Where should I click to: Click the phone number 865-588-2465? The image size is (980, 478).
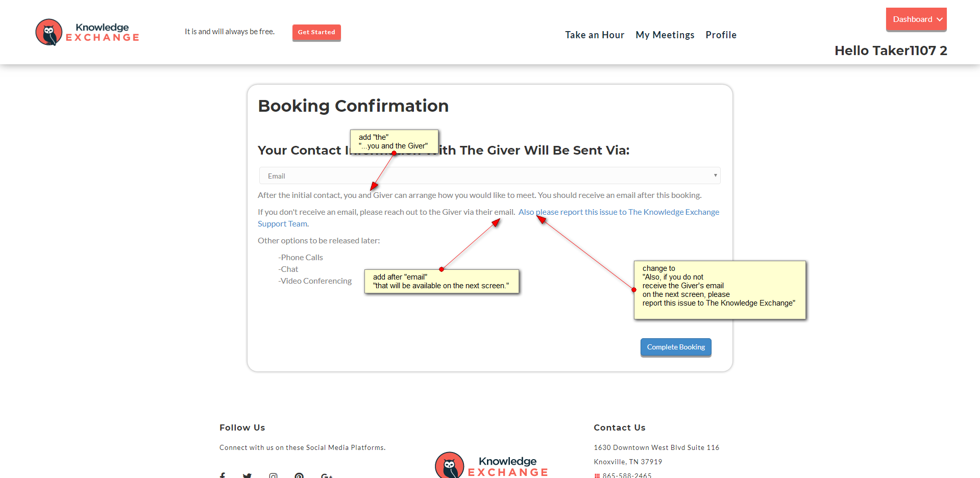[627, 475]
